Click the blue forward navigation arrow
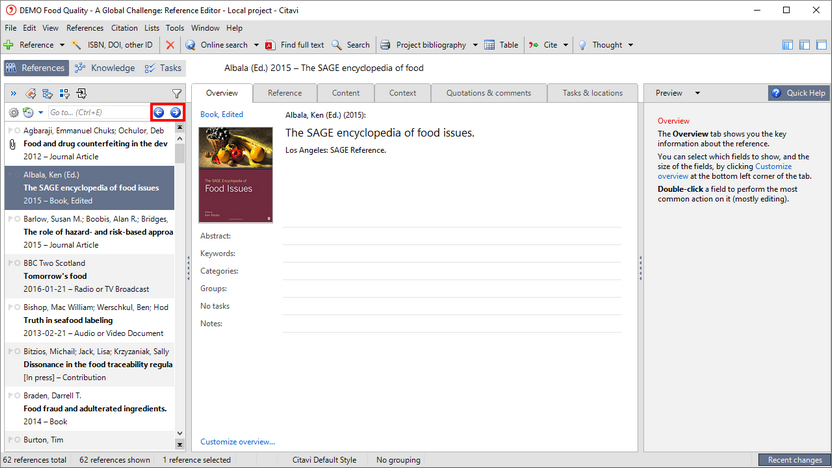 pos(175,112)
